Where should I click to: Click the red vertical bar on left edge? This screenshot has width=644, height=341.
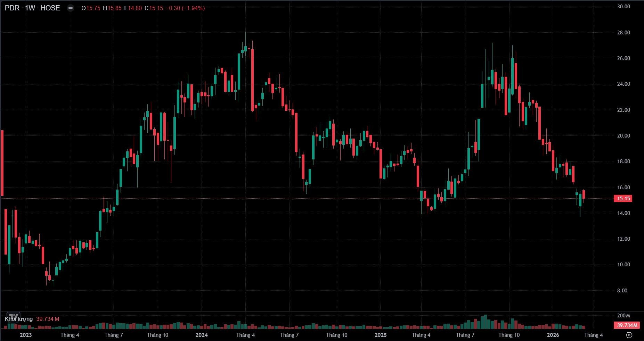pyautogui.click(x=2, y=163)
